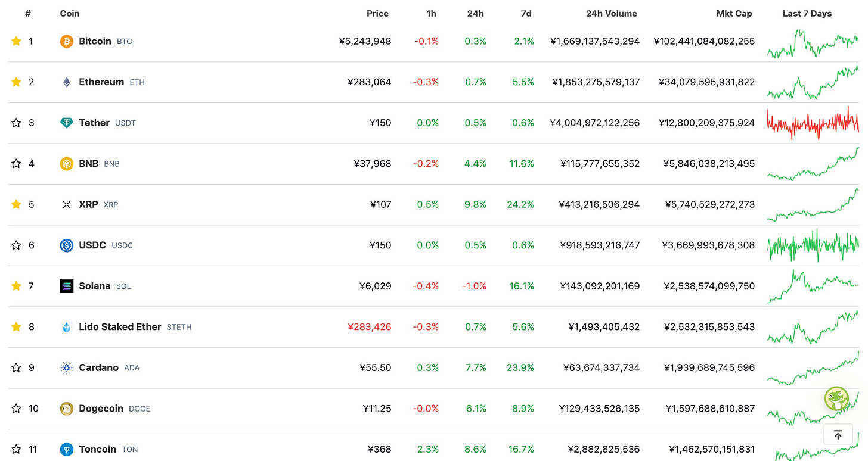View Tether's red 7-day sparkline chart
Image resolution: width=868 pixels, height=461 pixels.
813,123
